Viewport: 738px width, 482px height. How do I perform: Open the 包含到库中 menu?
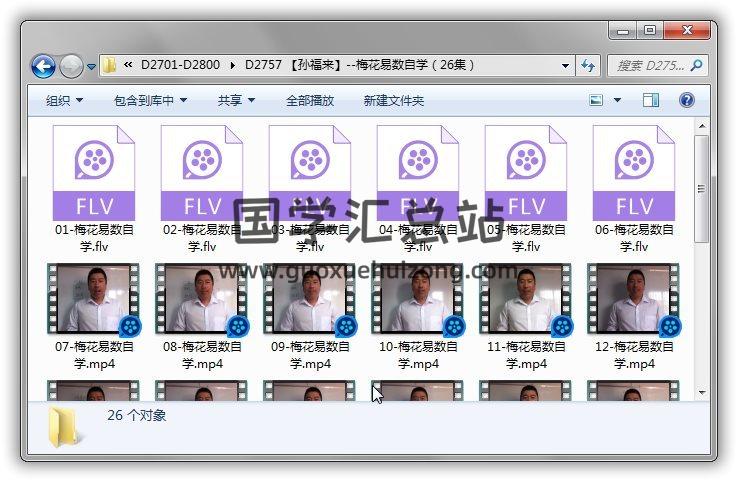[151, 100]
